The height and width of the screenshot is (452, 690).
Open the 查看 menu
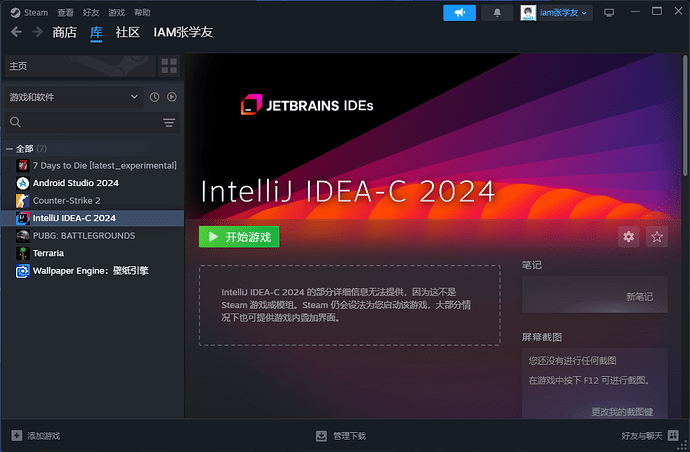pyautogui.click(x=66, y=12)
